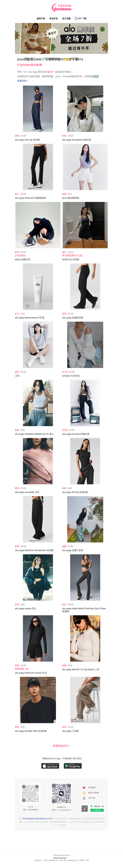Open the 电子电脑 menu item
123x868 pixels.
coord(66,19)
